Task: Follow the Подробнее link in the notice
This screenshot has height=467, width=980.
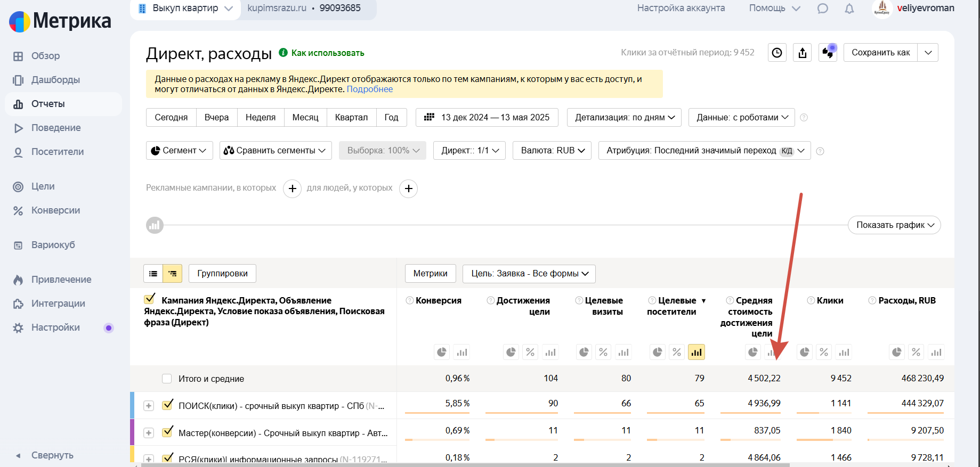Action: [x=370, y=89]
